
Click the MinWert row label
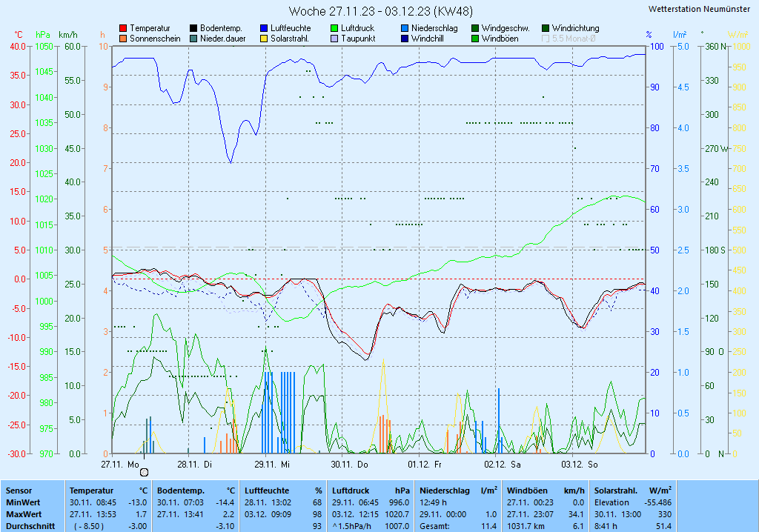point(23,502)
